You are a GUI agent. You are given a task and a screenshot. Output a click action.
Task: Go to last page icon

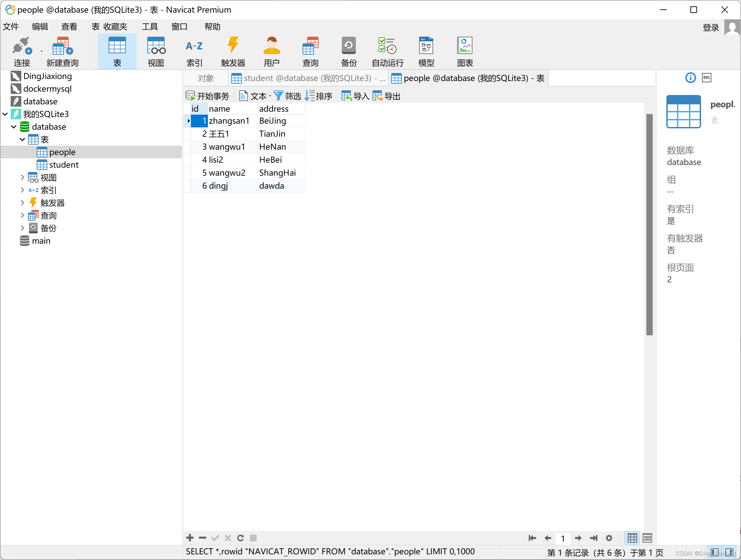pos(594,538)
